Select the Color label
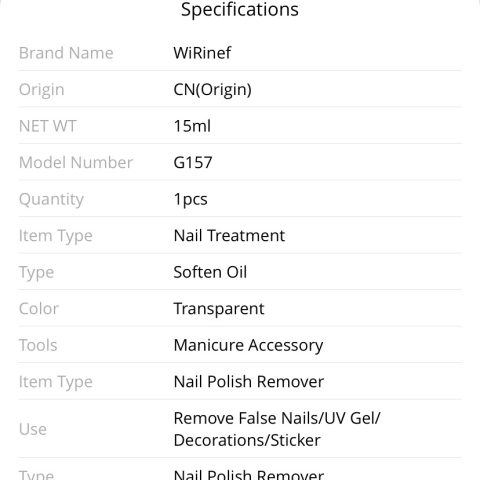Screen dimensions: 480x480 pyautogui.click(x=39, y=309)
